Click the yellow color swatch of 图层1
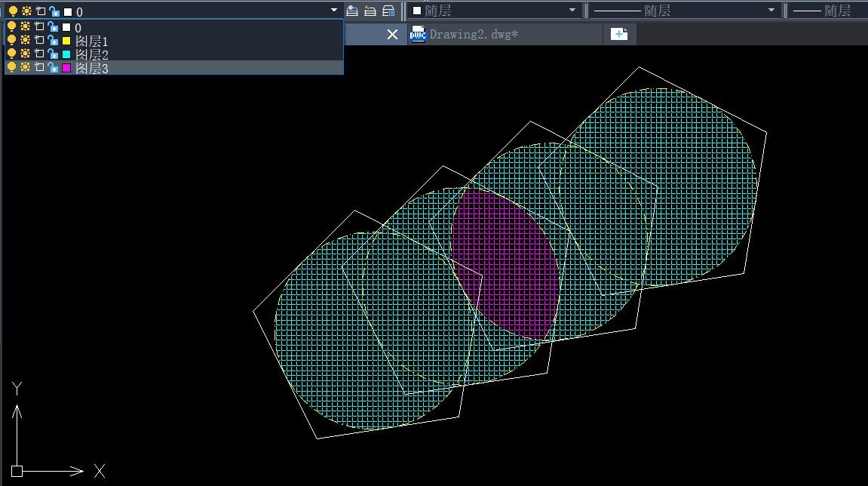The image size is (868, 486). pyautogui.click(x=66, y=41)
